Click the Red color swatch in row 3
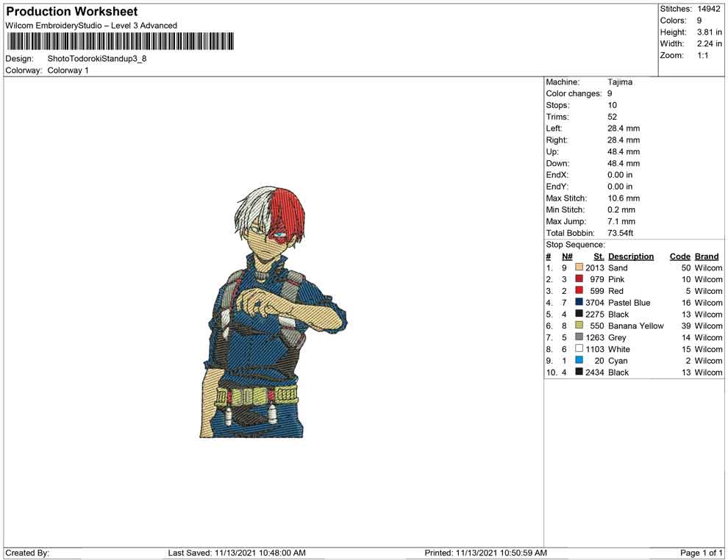 (579, 290)
